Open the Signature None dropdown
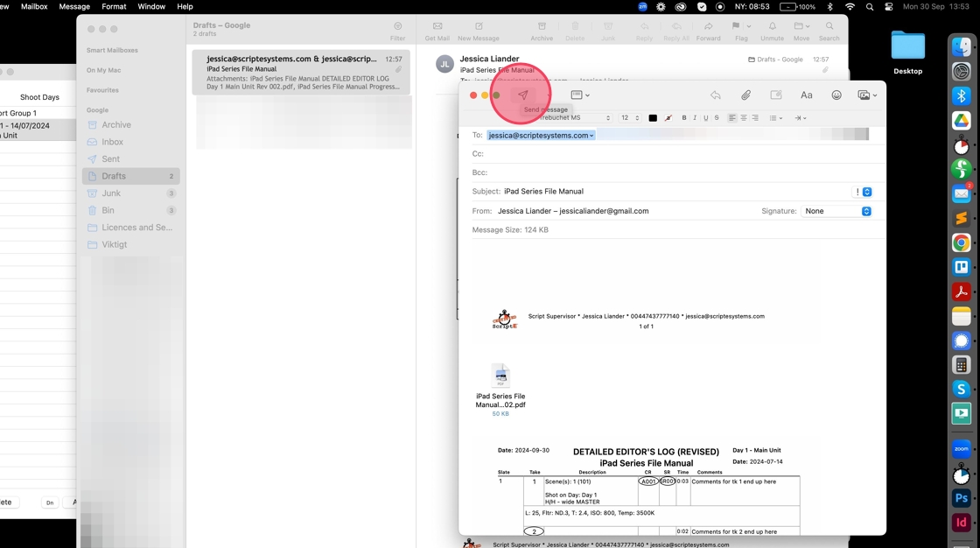Image resolution: width=980 pixels, height=548 pixels. click(x=836, y=211)
